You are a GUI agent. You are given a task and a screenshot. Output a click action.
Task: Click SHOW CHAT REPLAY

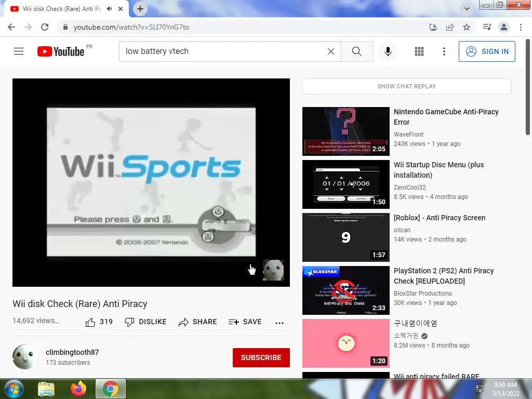(x=406, y=87)
